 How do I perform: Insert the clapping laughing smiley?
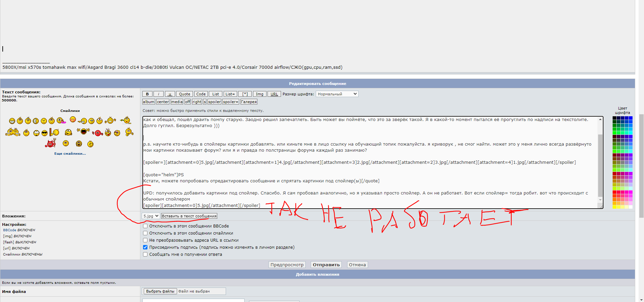pyautogui.click(x=110, y=120)
